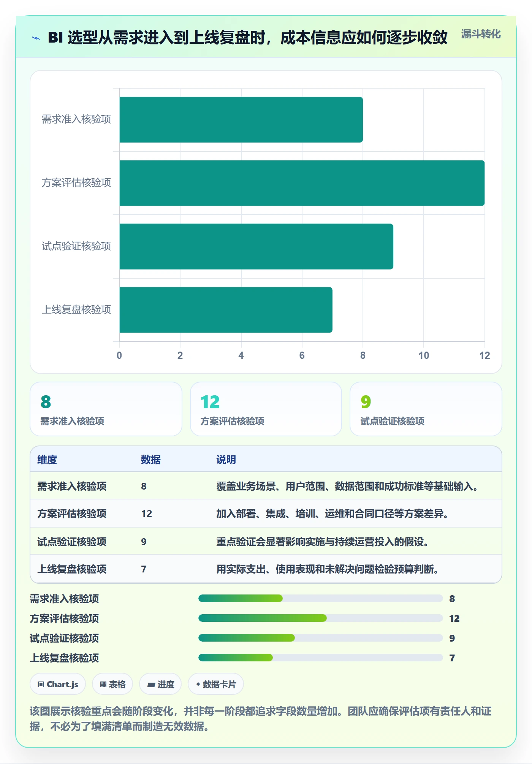Click the 方案评估核验项 chart bar
Viewport: 532px width, 764px height.
(x=302, y=183)
